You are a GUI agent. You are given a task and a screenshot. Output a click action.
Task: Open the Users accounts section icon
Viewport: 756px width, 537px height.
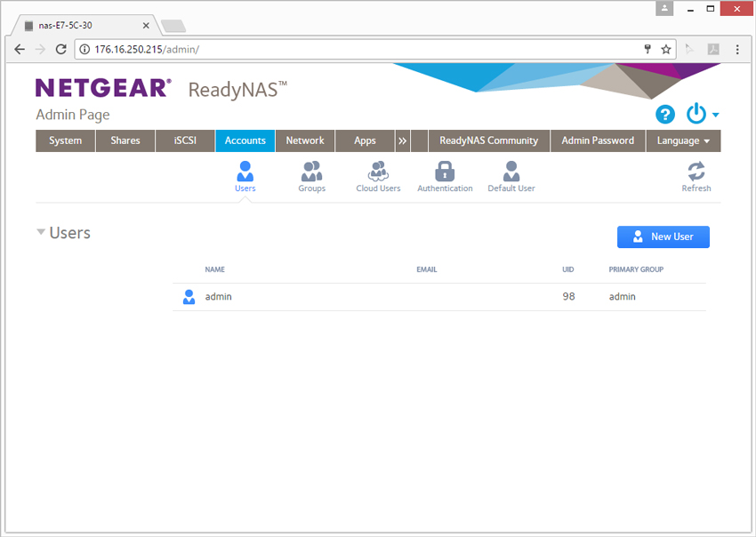pos(245,172)
